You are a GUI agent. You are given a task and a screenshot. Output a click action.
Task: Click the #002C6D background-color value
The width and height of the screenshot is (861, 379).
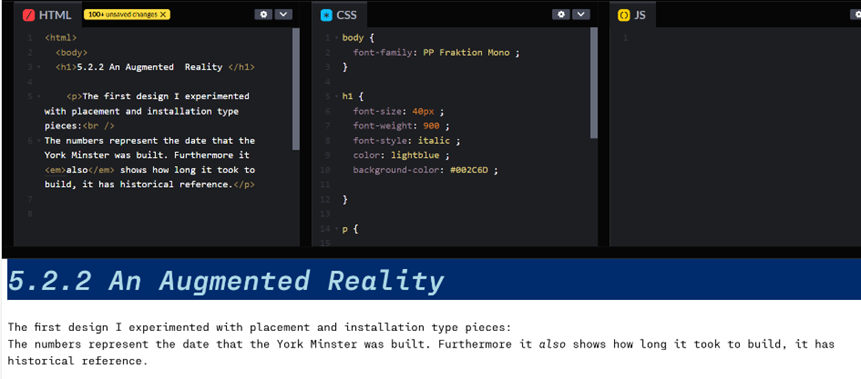click(x=469, y=170)
